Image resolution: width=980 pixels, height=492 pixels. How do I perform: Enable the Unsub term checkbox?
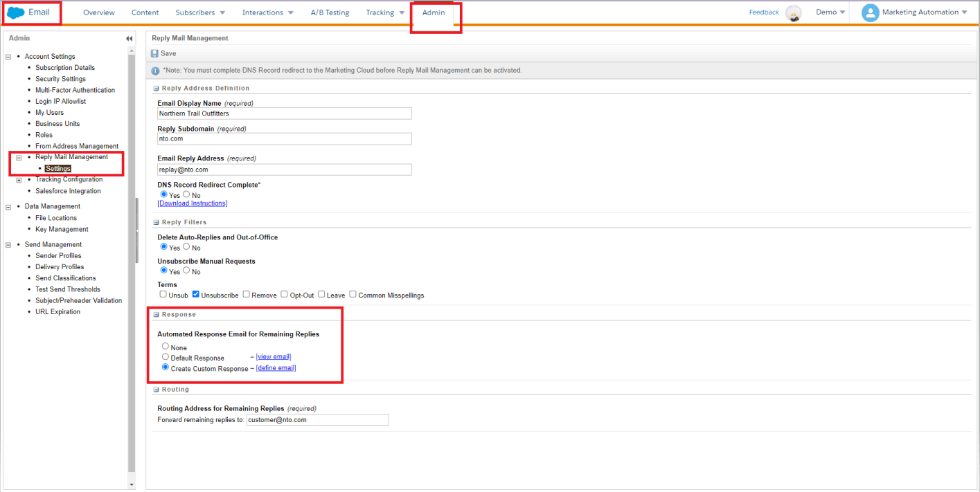[163, 295]
